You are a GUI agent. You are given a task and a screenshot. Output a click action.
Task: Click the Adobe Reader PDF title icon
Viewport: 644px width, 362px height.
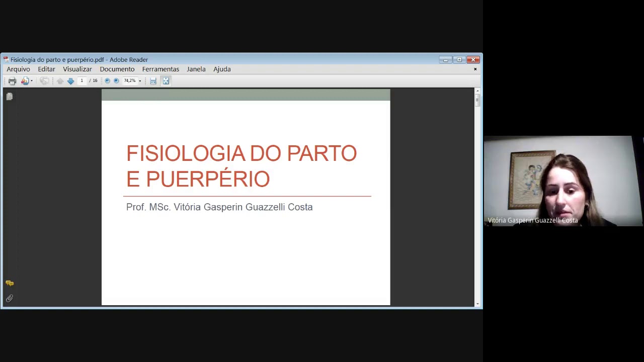(6, 59)
